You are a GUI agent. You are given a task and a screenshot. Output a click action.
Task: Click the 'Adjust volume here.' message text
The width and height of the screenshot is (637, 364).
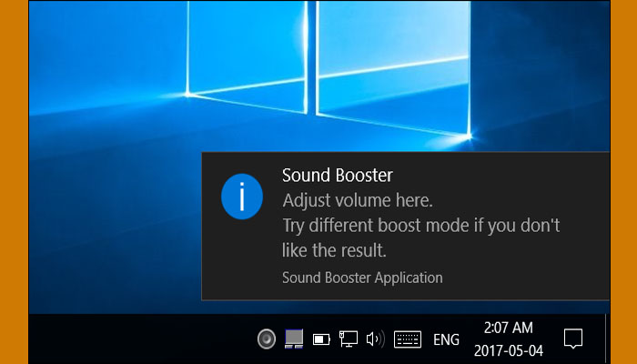click(x=358, y=201)
